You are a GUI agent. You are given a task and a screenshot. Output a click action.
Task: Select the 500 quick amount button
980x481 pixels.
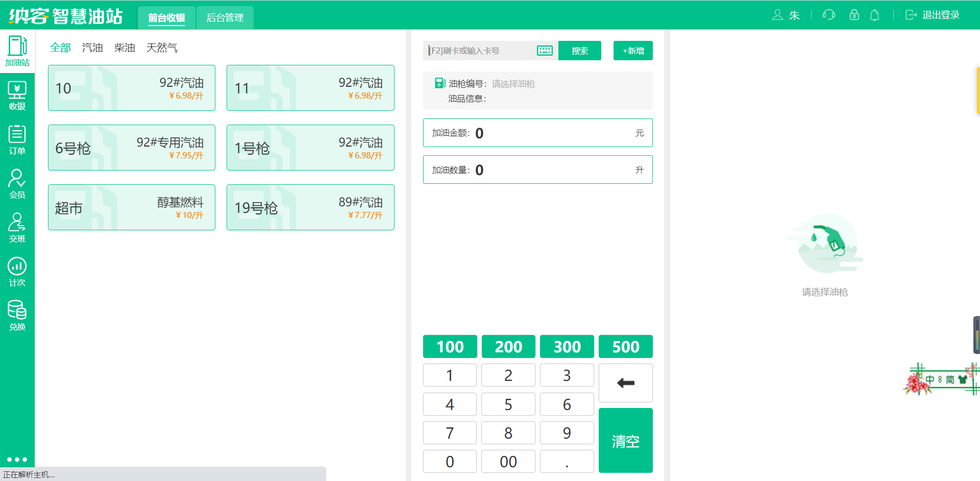coord(625,347)
